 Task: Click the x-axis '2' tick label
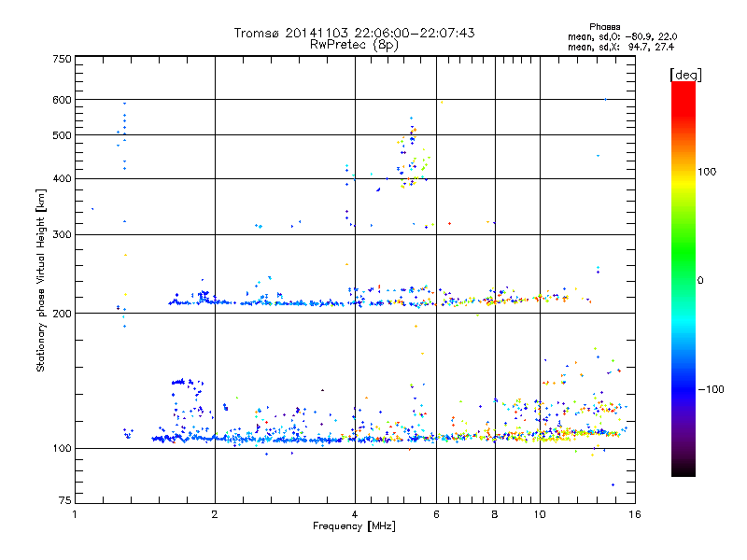(215, 514)
